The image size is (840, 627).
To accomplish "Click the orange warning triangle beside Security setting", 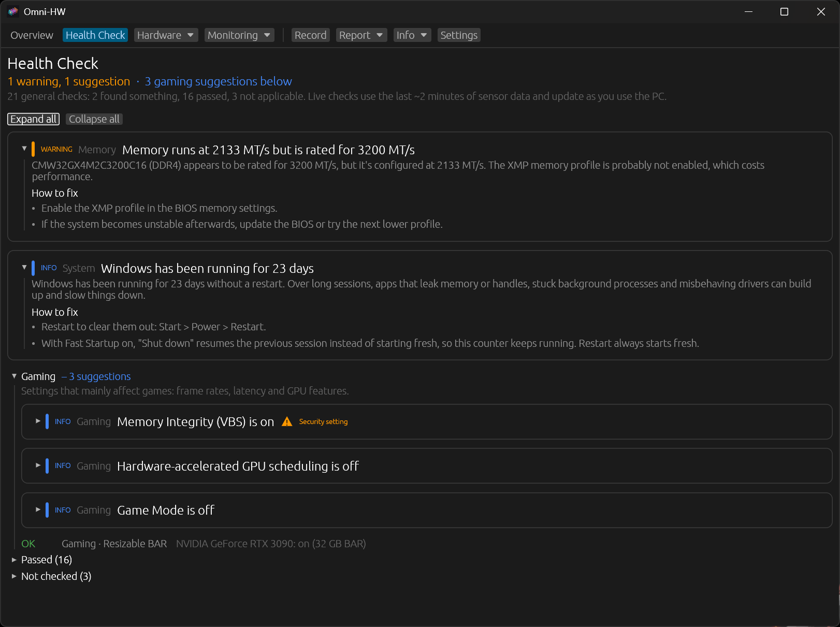I will [287, 421].
